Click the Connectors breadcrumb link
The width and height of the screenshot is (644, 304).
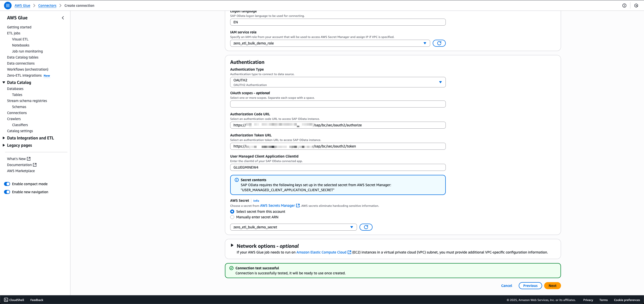point(47,6)
